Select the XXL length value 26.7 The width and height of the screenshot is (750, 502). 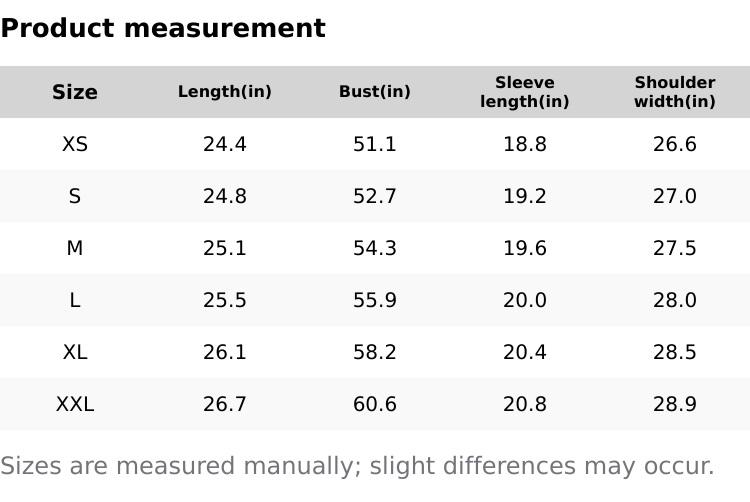[x=225, y=404]
